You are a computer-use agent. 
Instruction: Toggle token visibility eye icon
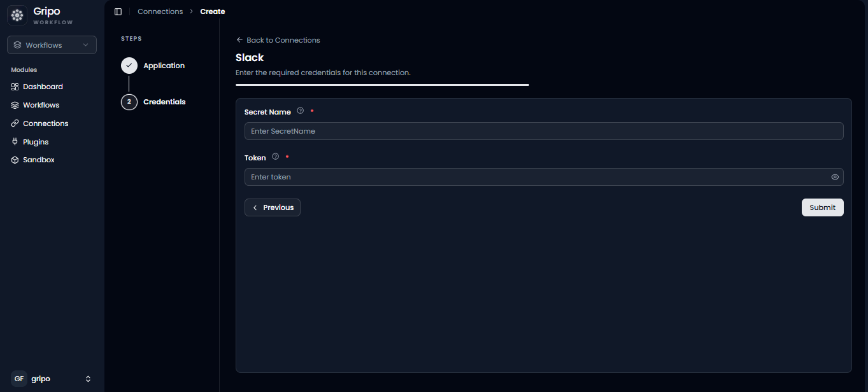pos(835,177)
